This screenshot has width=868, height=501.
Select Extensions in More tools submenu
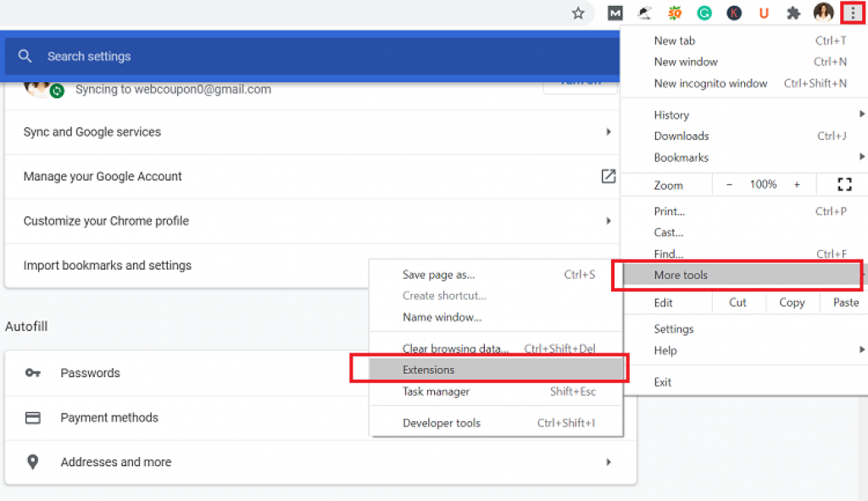pos(429,370)
